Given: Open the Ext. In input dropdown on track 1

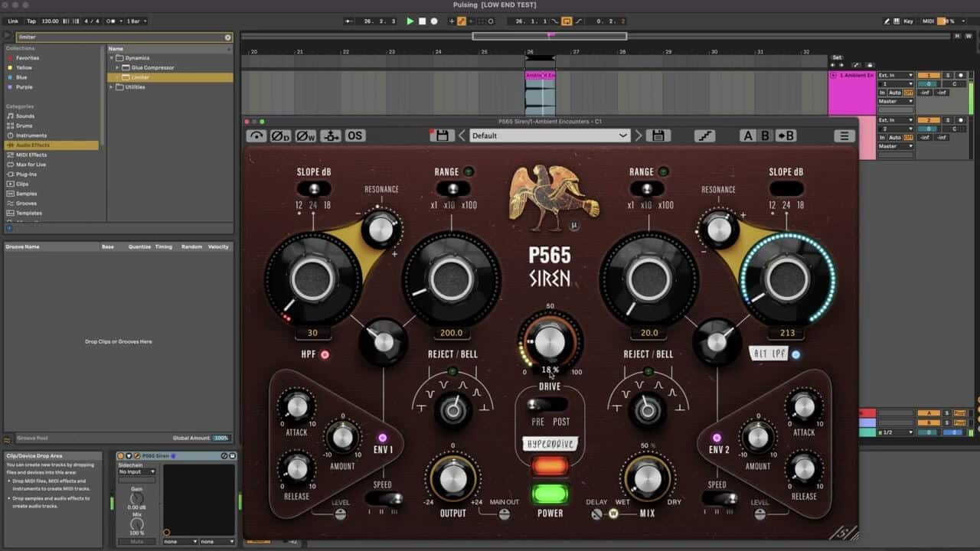Looking at the screenshot, I should click(896, 76).
